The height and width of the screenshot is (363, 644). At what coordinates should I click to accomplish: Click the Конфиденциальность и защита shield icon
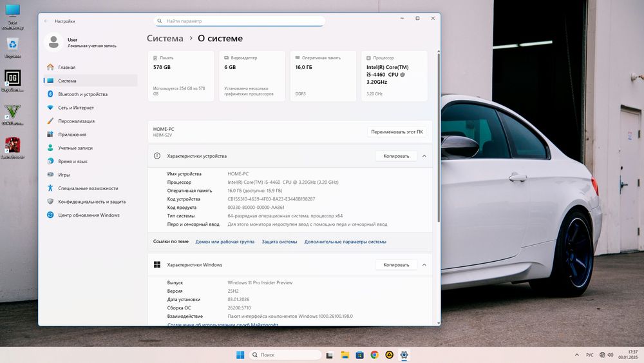[50, 201]
